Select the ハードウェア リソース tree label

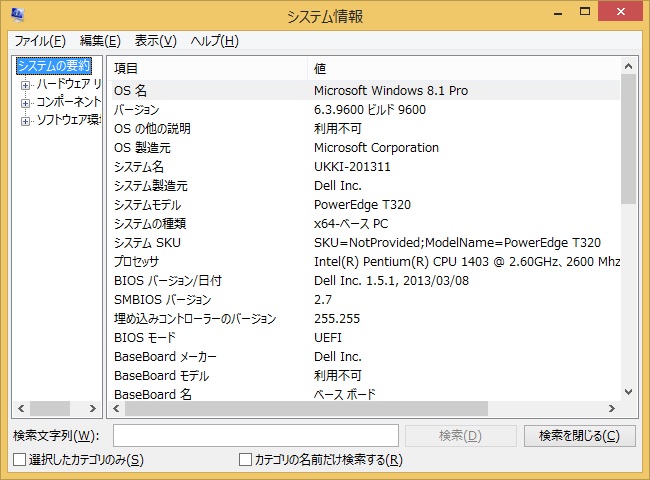(68, 84)
